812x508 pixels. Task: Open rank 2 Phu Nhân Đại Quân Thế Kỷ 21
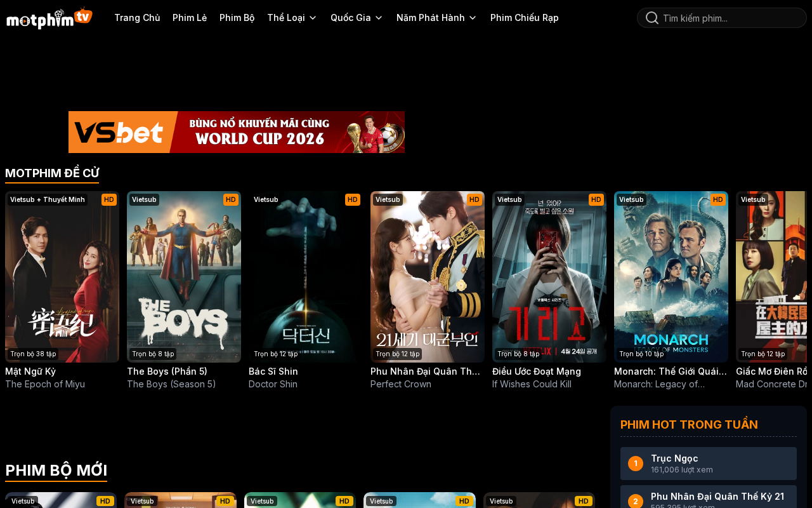coord(709,497)
